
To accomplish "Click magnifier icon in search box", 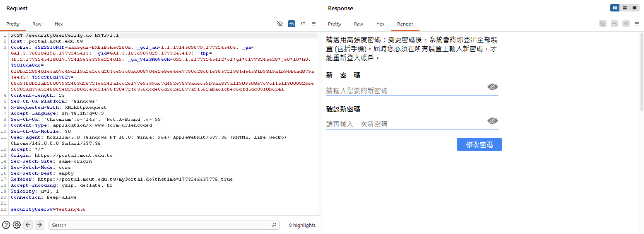I will pos(274,225).
